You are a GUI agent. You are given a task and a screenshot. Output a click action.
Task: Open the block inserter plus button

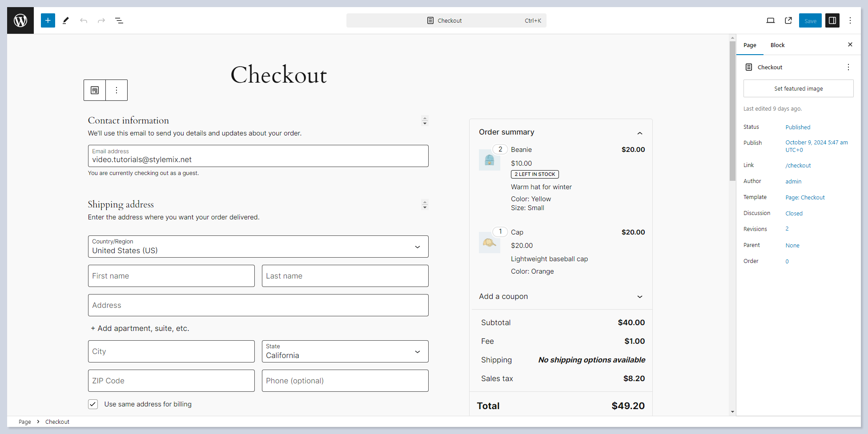pyautogui.click(x=48, y=20)
